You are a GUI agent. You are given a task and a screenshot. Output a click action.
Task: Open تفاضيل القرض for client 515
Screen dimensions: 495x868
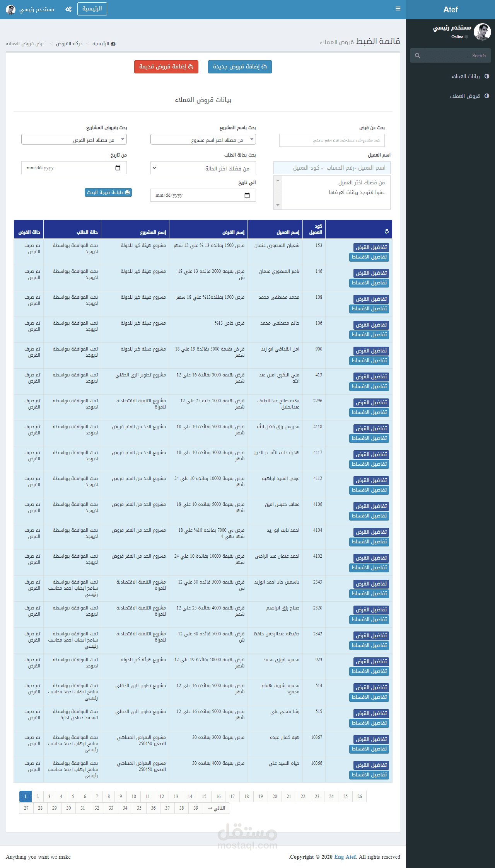371,713
